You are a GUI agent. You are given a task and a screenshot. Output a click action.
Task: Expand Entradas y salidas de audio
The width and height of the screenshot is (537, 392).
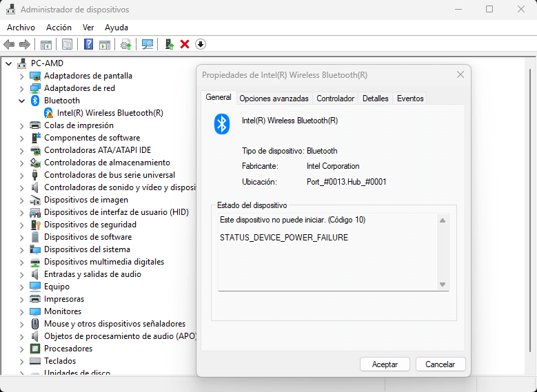pyautogui.click(x=21, y=275)
